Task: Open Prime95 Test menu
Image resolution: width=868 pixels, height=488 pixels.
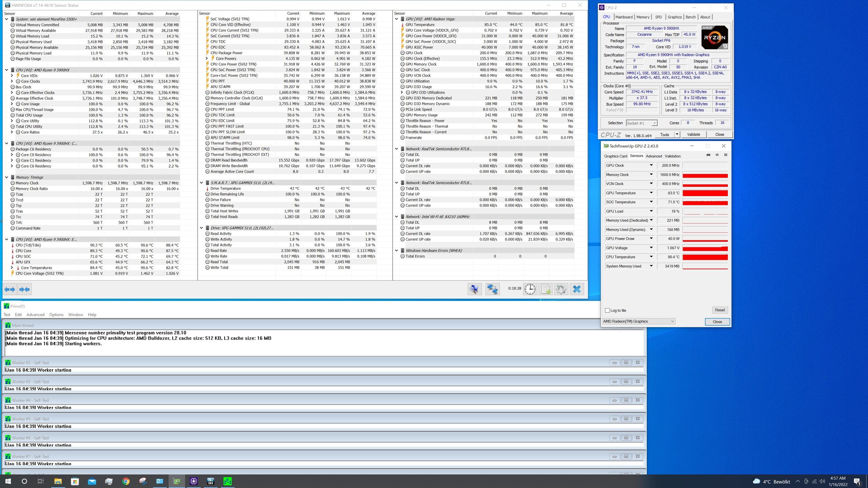Action: (x=7, y=315)
